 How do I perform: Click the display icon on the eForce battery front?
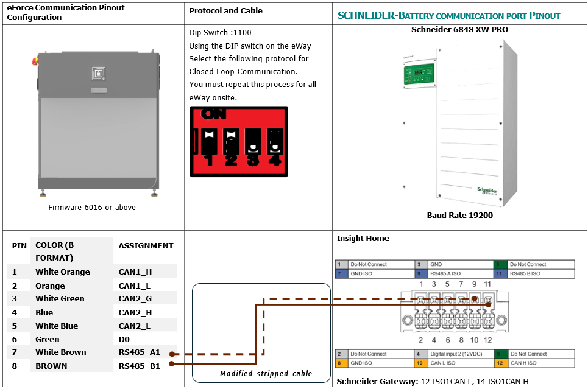coord(98,73)
